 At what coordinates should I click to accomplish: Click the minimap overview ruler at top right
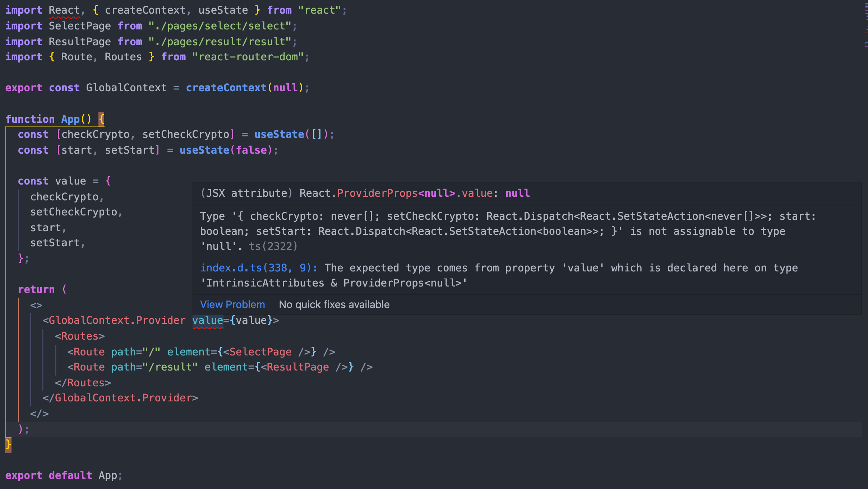(866, 25)
